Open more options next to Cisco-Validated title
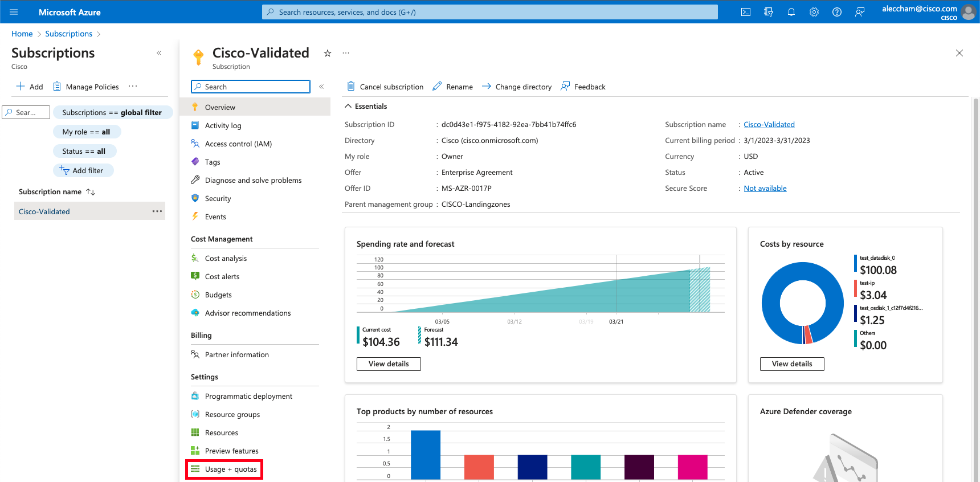The image size is (980, 482). coord(346,53)
